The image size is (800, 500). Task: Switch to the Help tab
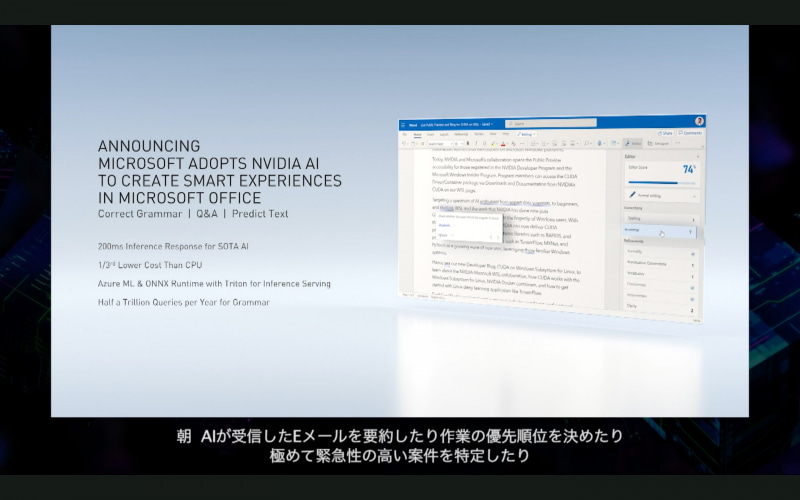(x=506, y=134)
